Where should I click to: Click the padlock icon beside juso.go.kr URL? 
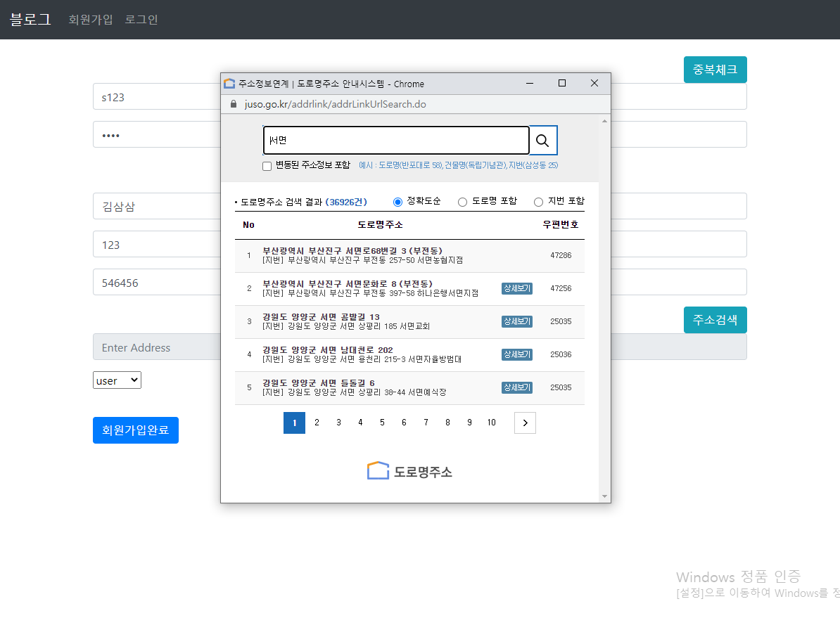click(x=233, y=103)
